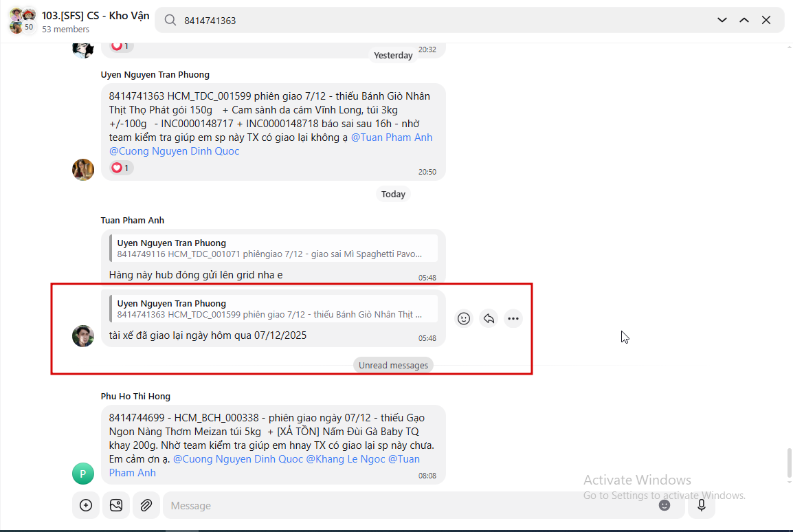Click the search magnifier icon
This screenshot has height=532, width=793.
pyautogui.click(x=170, y=20)
